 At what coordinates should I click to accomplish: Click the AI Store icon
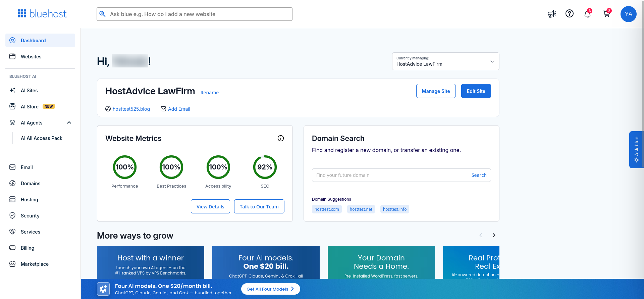12,106
